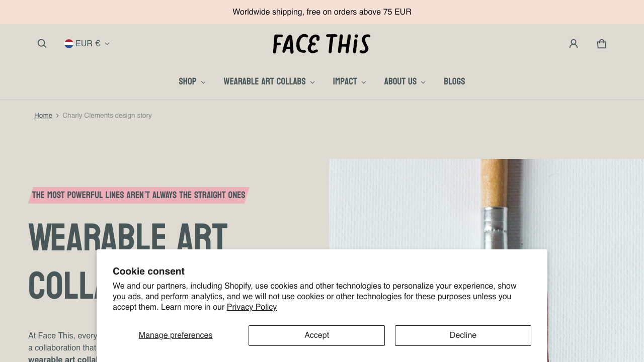Expand the WEARABLE ART COLLABS menu

[269, 81]
